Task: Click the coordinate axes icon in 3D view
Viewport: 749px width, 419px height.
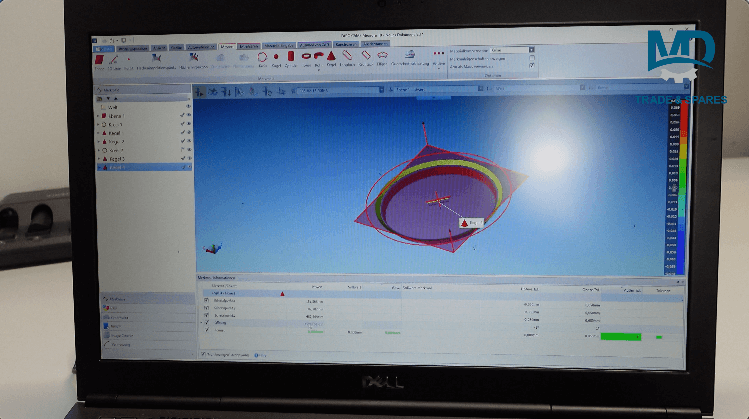Action: (x=211, y=248)
